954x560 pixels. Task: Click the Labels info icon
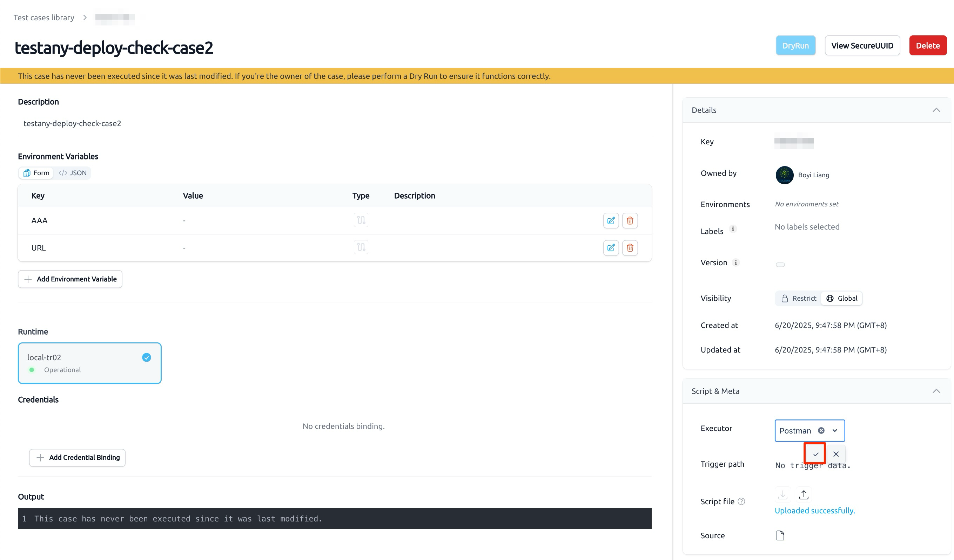(x=733, y=229)
